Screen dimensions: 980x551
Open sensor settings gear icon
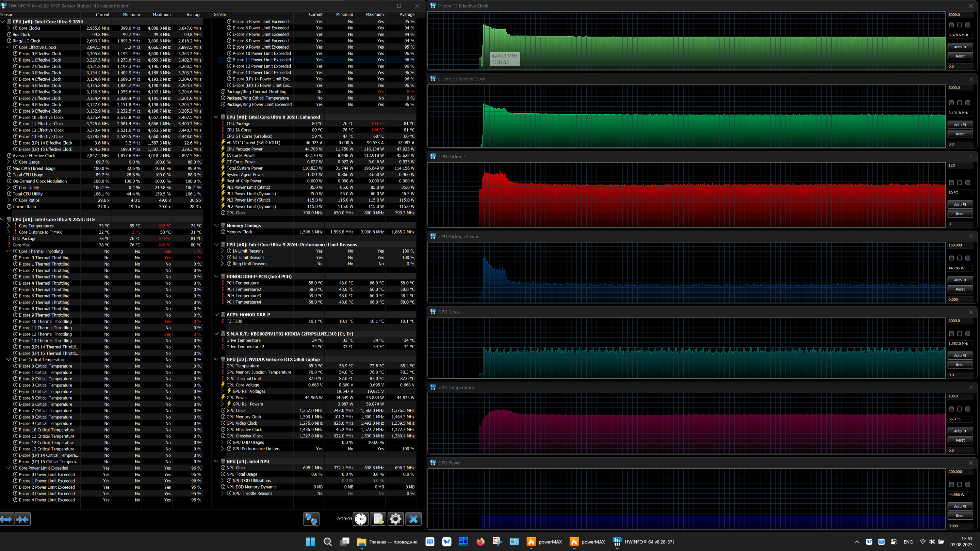pos(395,519)
